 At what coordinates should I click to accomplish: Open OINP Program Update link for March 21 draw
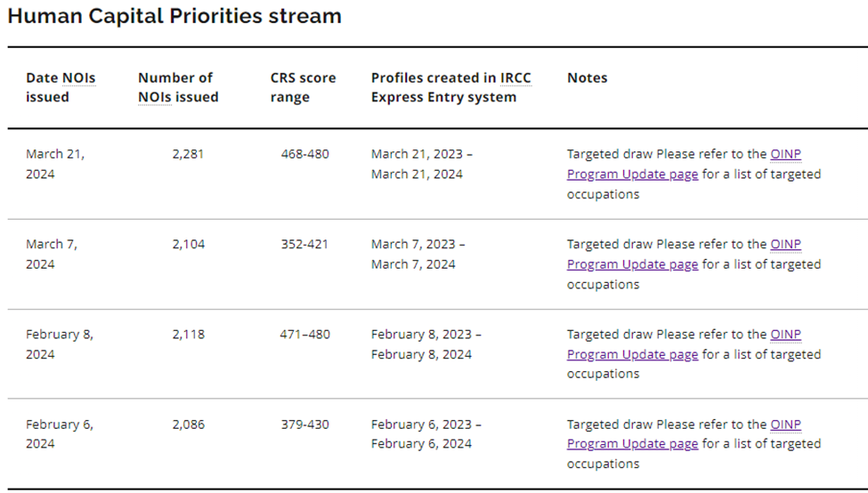tap(632, 174)
